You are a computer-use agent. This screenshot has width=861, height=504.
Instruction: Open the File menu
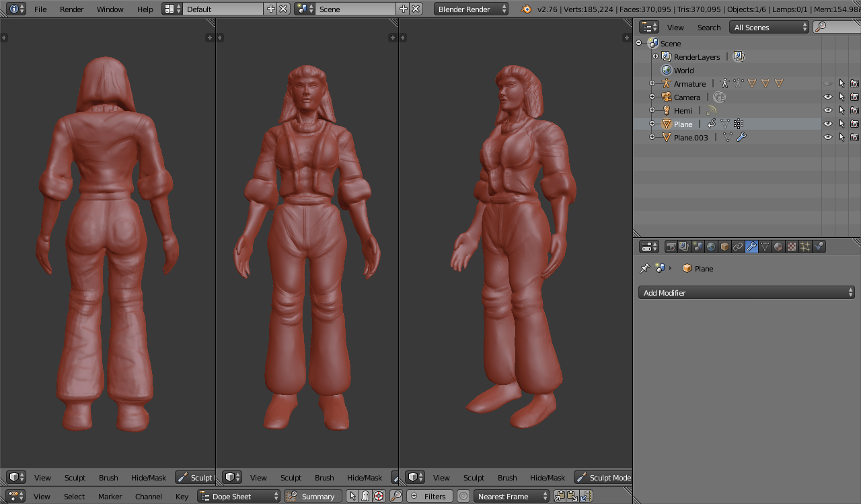(40, 9)
